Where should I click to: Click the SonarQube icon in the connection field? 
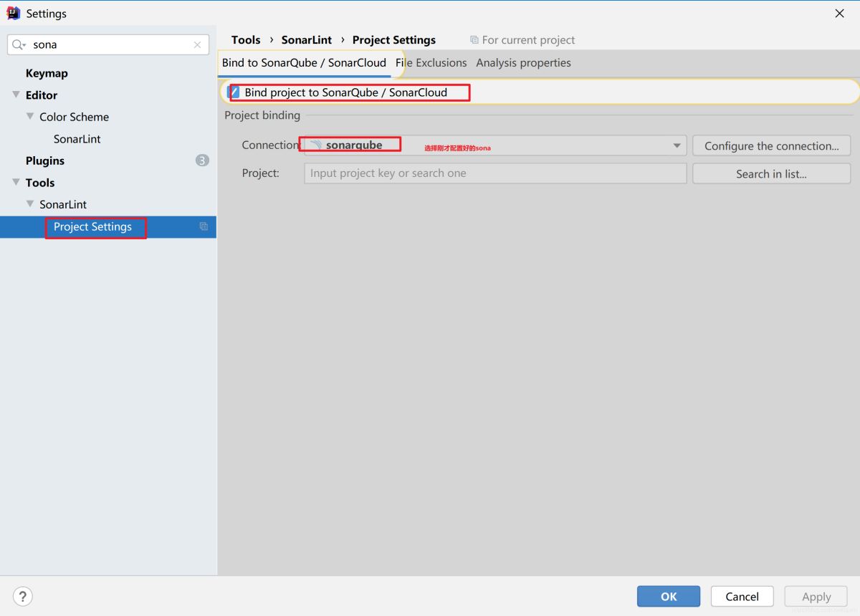coord(315,145)
